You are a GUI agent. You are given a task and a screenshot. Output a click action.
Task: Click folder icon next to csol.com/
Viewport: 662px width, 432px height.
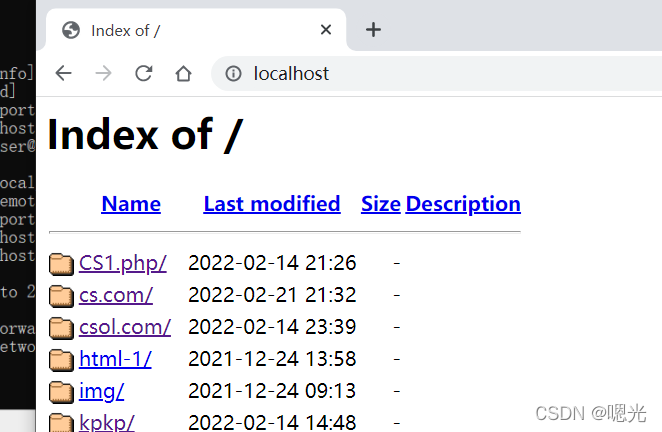click(61, 328)
